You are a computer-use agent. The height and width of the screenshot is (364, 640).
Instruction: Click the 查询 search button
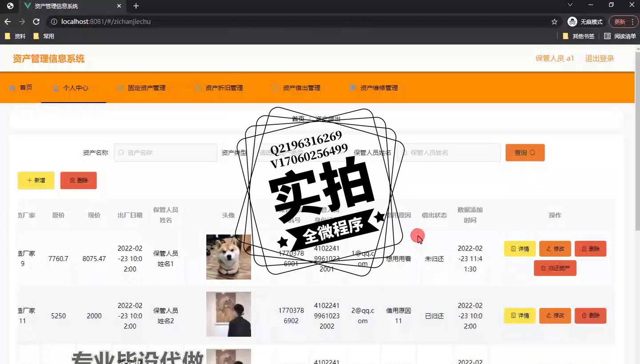525,153
